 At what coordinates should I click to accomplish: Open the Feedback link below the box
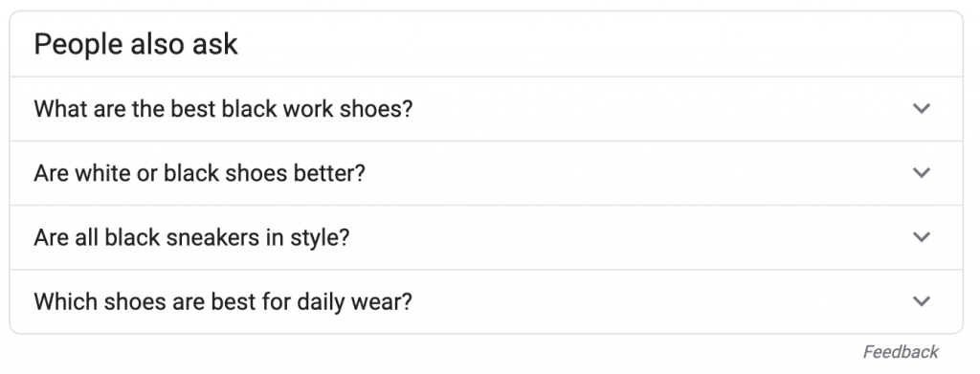tap(901, 352)
